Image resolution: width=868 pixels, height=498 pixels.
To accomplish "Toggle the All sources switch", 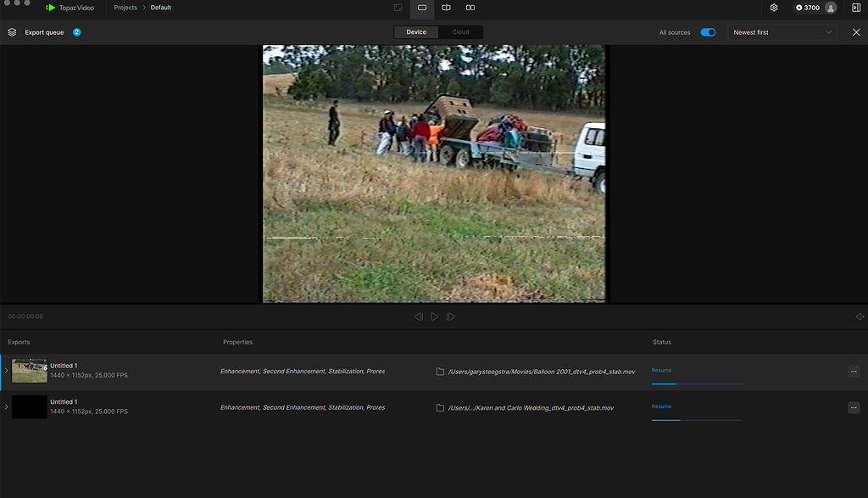I will click(x=708, y=31).
